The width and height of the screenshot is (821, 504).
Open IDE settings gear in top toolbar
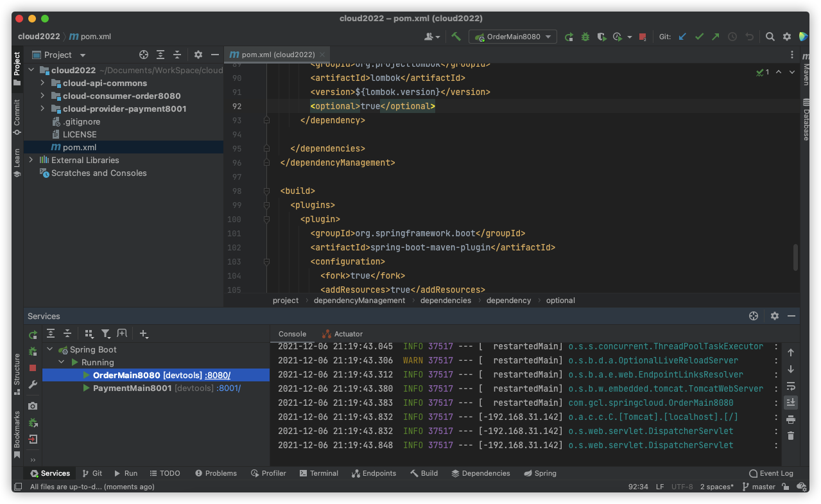(787, 37)
